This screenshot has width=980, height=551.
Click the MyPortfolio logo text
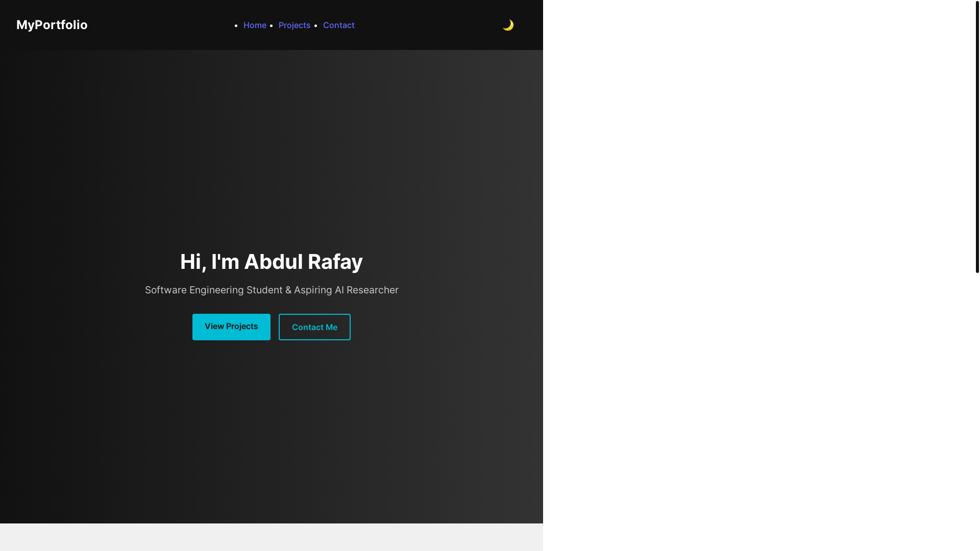point(52,24)
